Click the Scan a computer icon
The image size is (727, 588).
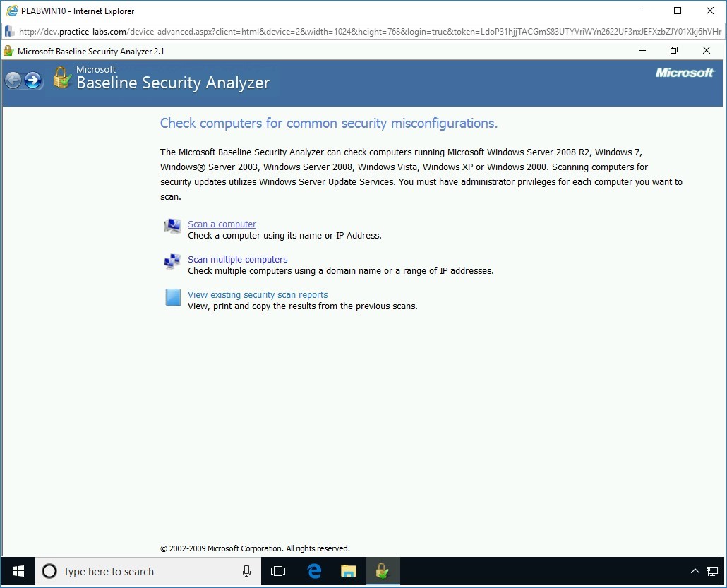(172, 227)
